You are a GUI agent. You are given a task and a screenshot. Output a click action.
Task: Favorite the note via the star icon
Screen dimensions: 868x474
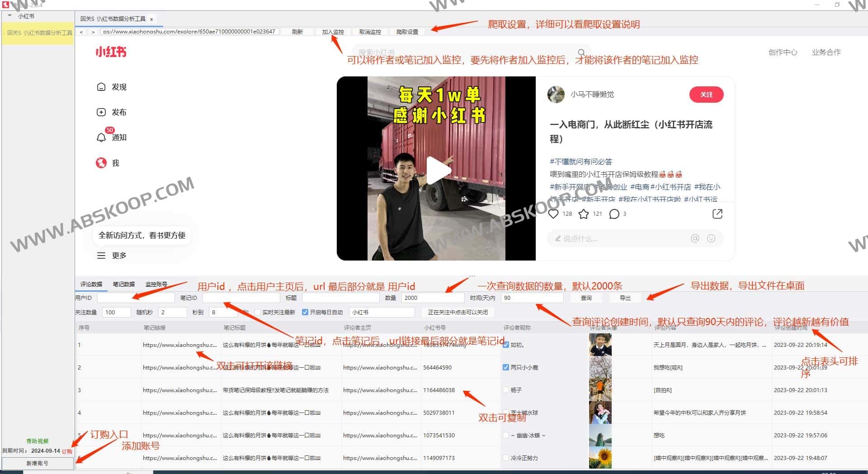coord(583,213)
